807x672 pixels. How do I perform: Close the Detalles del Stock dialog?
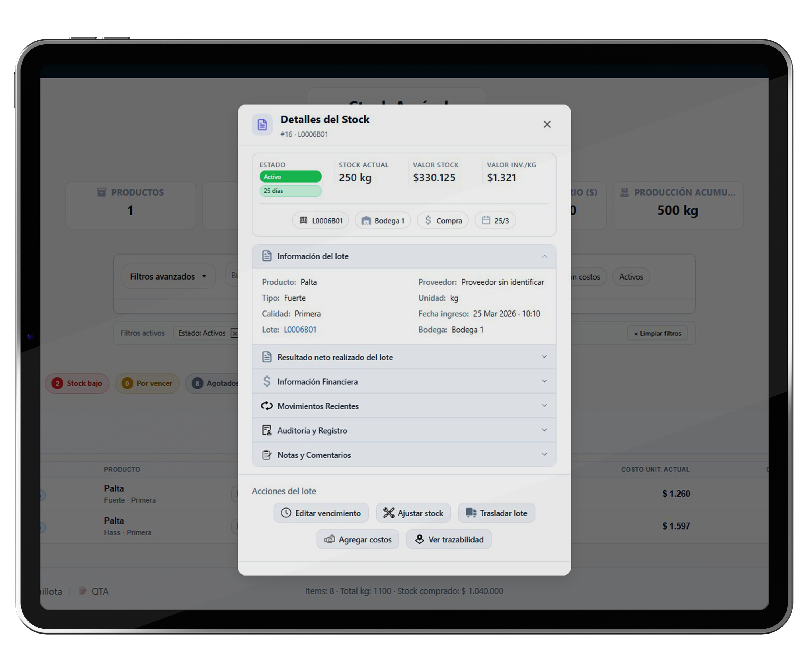point(547,124)
